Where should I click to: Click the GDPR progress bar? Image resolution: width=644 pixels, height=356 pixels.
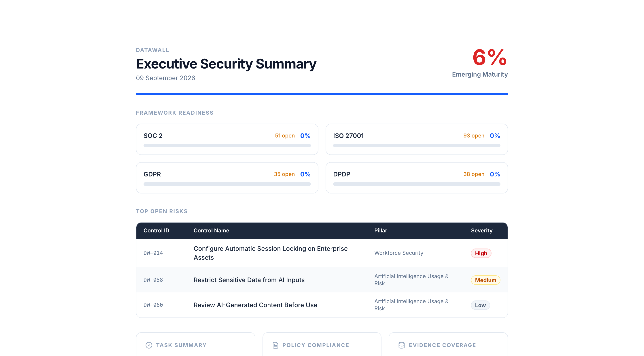(227, 184)
